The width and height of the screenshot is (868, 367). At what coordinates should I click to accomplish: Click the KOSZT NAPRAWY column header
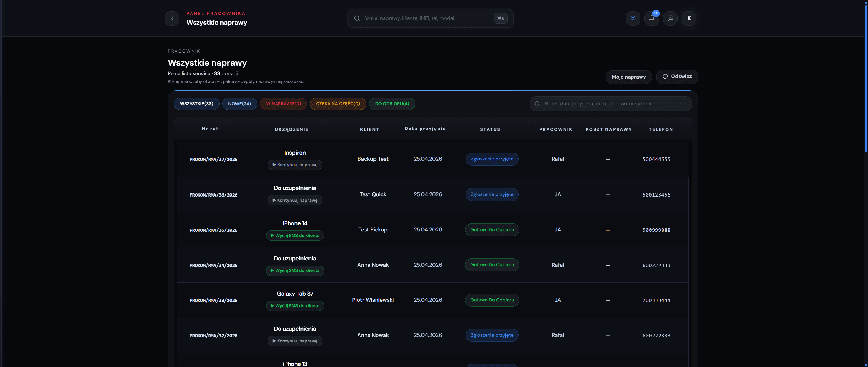609,129
